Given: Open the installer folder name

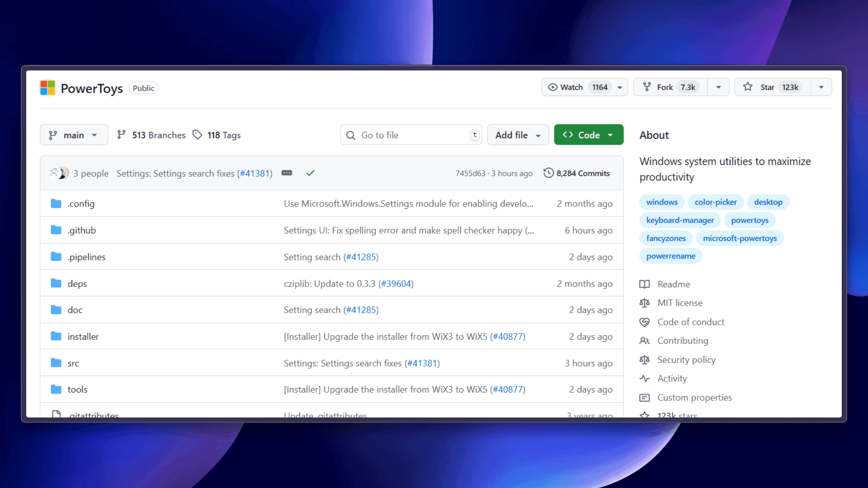Looking at the screenshot, I should pos(83,337).
